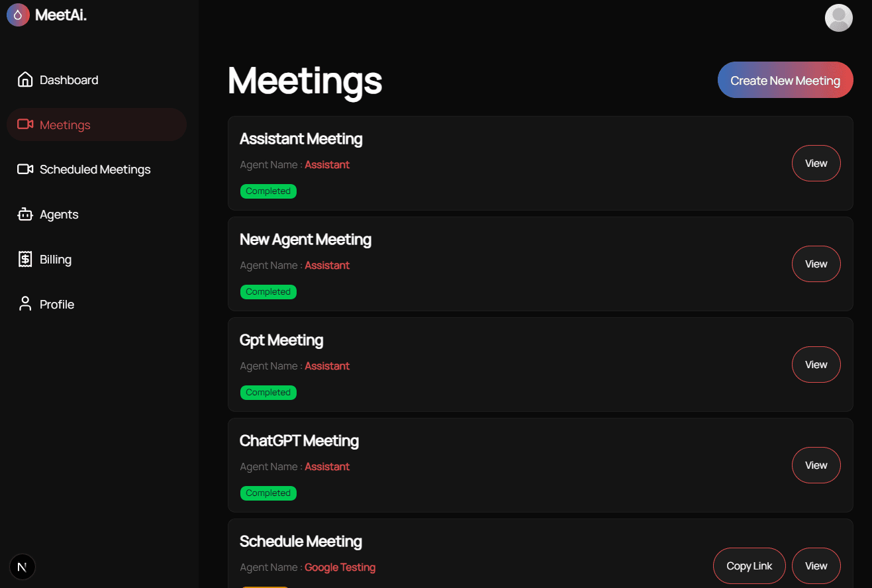Viewport: 872px width, 588px height.
Task: Go to the Scheduled Meetings page
Action: [x=95, y=170]
